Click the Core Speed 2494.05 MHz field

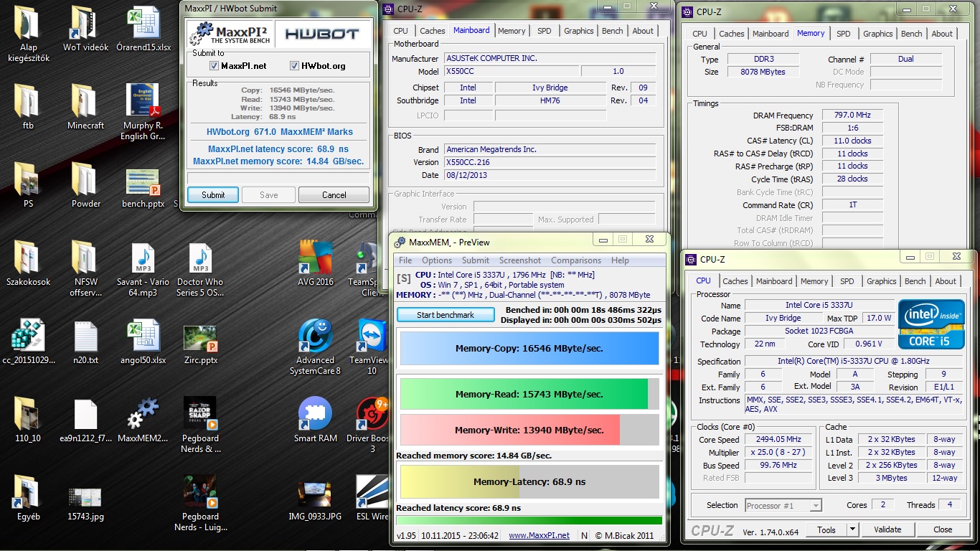(x=778, y=440)
